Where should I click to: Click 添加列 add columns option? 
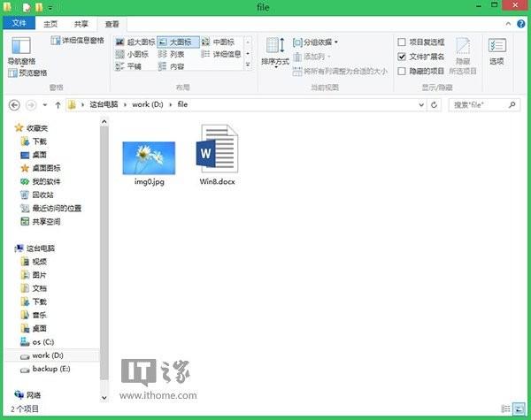coord(312,57)
